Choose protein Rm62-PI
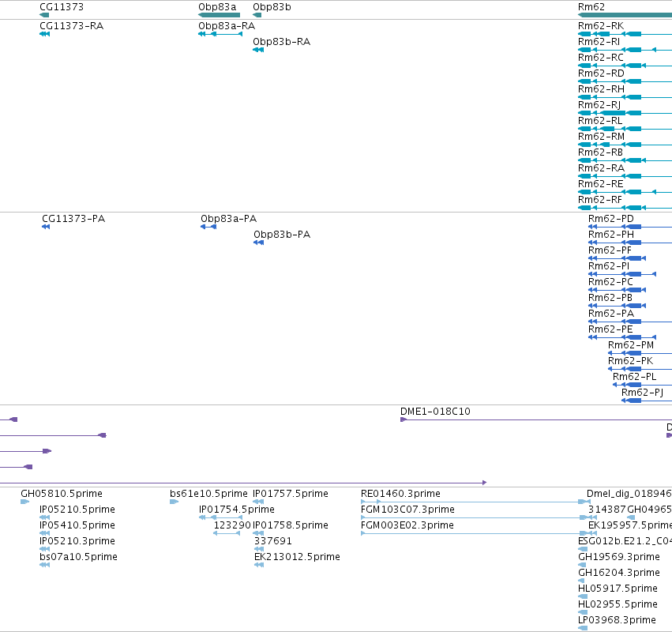This screenshot has height=632, width=672. (609, 266)
